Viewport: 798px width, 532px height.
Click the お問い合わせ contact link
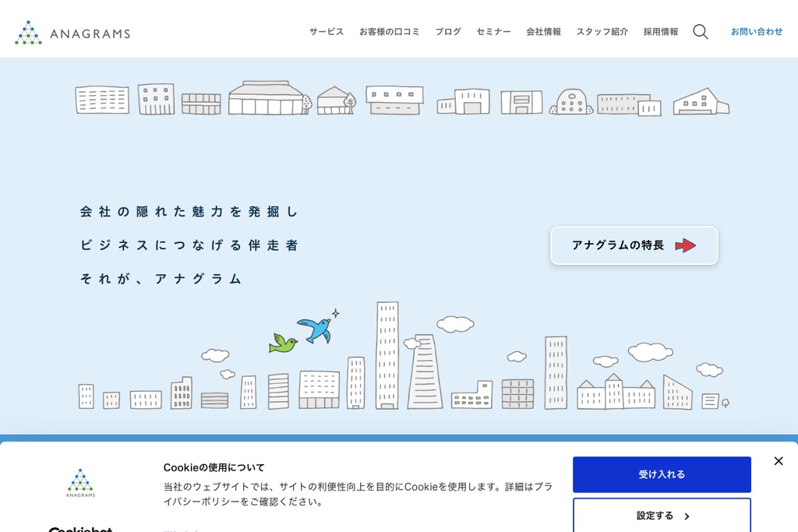point(756,31)
